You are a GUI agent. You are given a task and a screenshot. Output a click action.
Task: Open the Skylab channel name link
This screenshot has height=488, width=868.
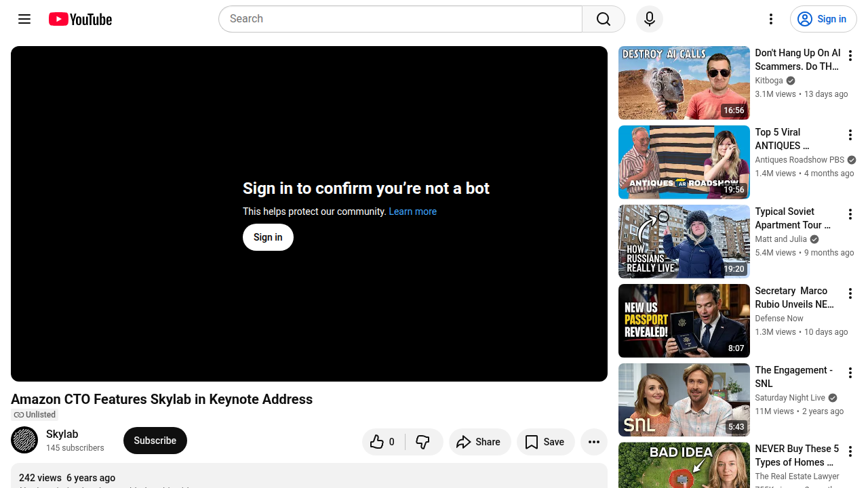pyautogui.click(x=62, y=434)
